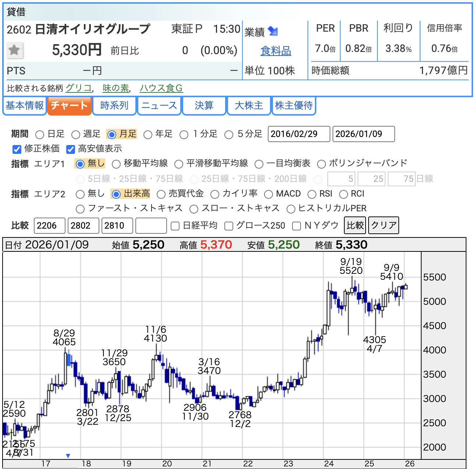The width and height of the screenshot is (476, 469).
Task: Switch to the 基本情報 tab
Action: click(x=25, y=106)
